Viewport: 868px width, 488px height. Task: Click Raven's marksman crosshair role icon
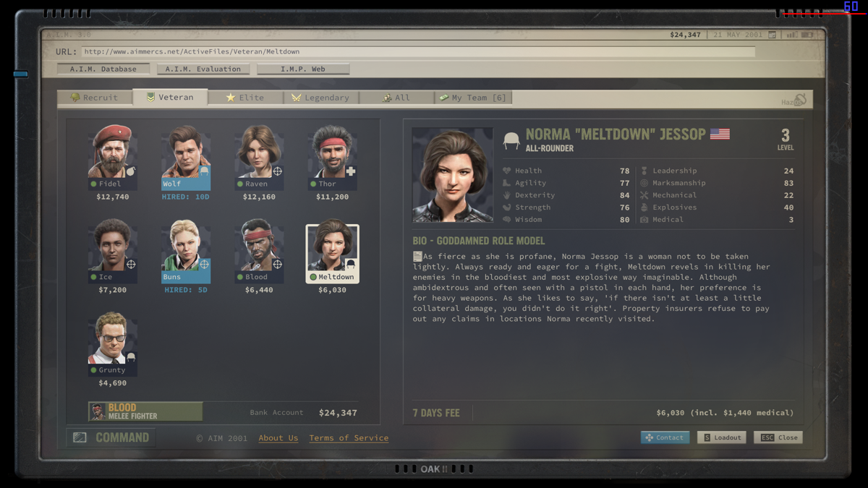pos(276,171)
